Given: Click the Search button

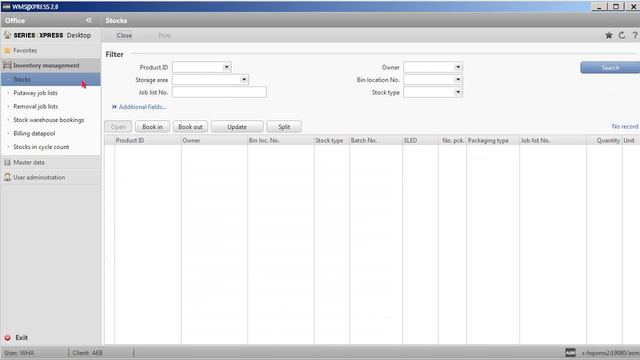Looking at the screenshot, I should tap(610, 68).
